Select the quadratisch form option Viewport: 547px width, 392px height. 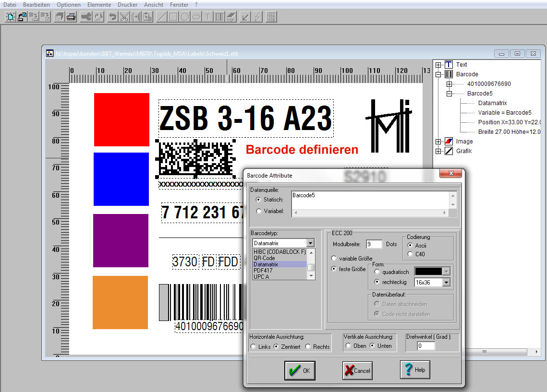[x=377, y=272]
